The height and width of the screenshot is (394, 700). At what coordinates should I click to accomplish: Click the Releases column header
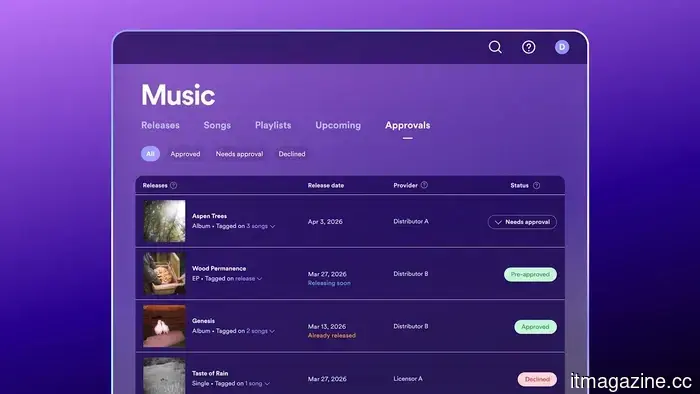(155, 185)
